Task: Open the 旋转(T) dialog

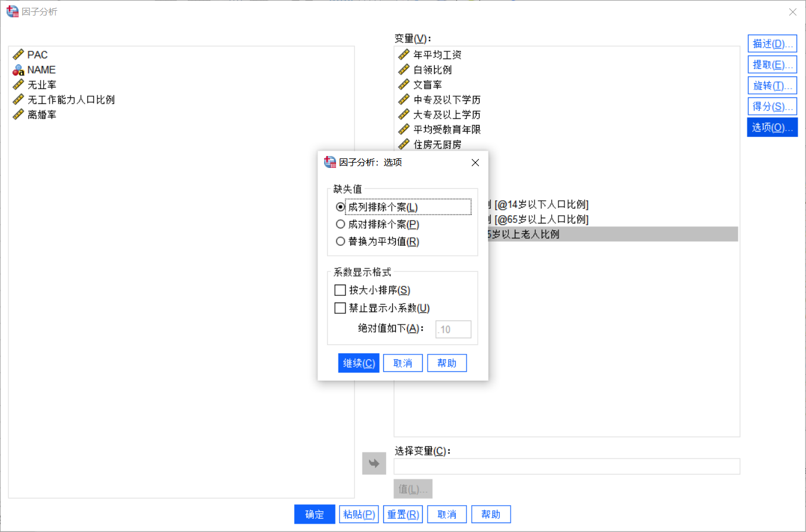Action: [x=771, y=85]
